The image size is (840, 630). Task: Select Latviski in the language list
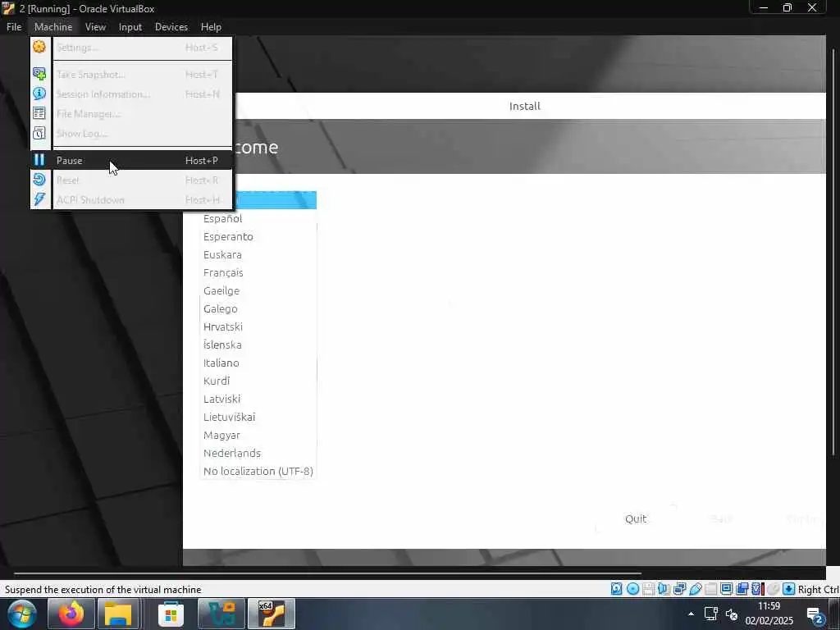(258, 399)
